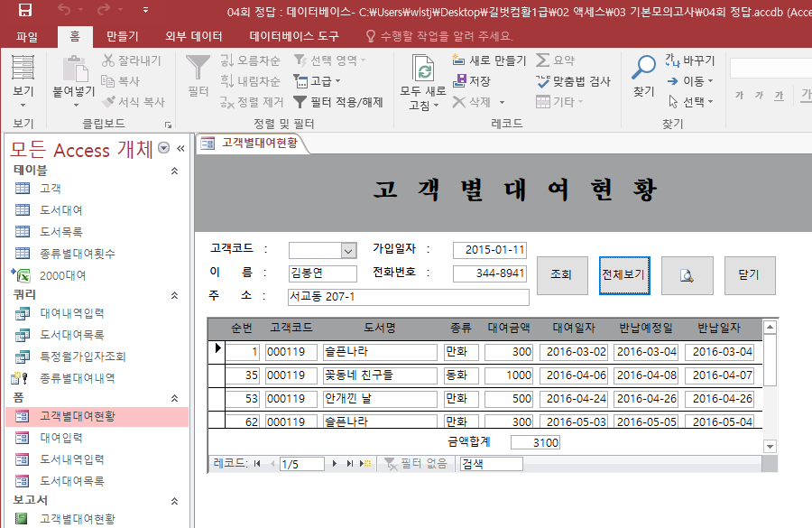Click the new record (새로 만들기) icon

pyautogui.click(x=459, y=60)
